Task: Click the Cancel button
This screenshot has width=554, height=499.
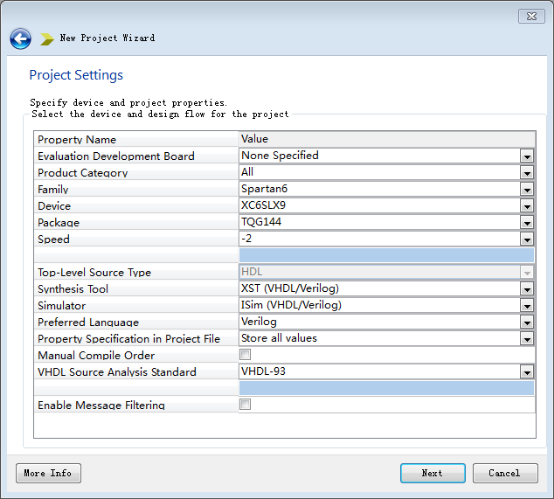Action: [505, 473]
